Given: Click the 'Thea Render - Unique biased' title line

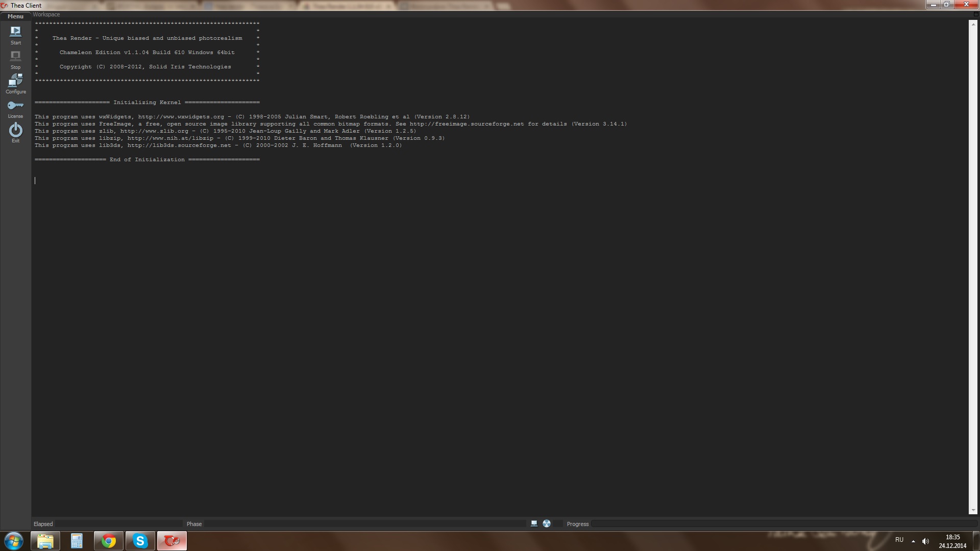Looking at the screenshot, I should tap(147, 38).
